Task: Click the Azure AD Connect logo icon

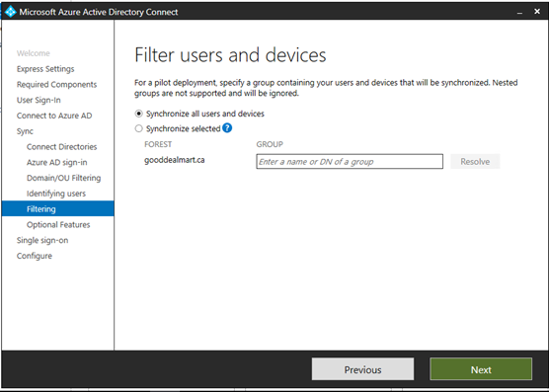Action: click(x=10, y=12)
